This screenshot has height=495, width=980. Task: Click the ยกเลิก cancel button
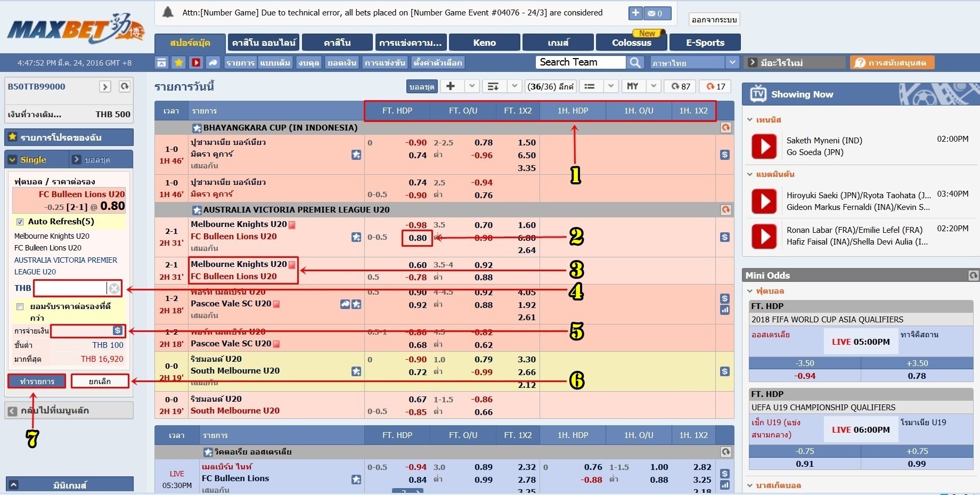click(x=100, y=382)
